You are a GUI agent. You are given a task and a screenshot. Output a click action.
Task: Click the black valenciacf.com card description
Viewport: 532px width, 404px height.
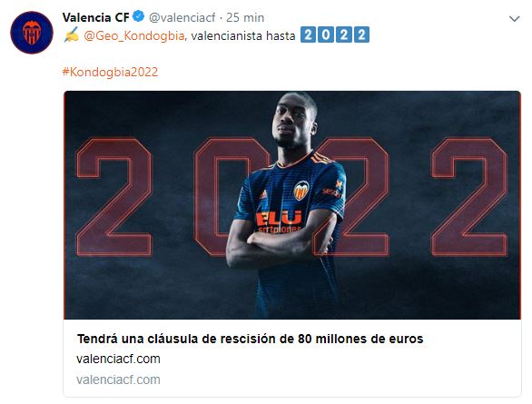click(x=118, y=359)
